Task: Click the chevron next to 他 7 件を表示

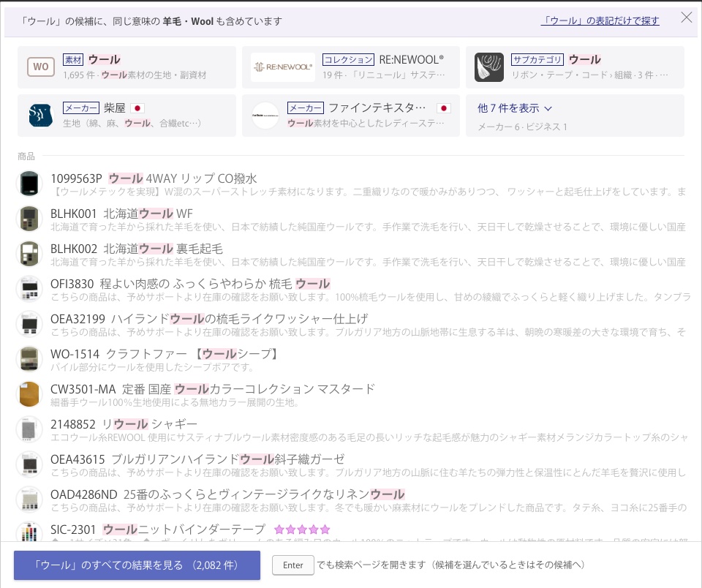Action: coord(548,108)
